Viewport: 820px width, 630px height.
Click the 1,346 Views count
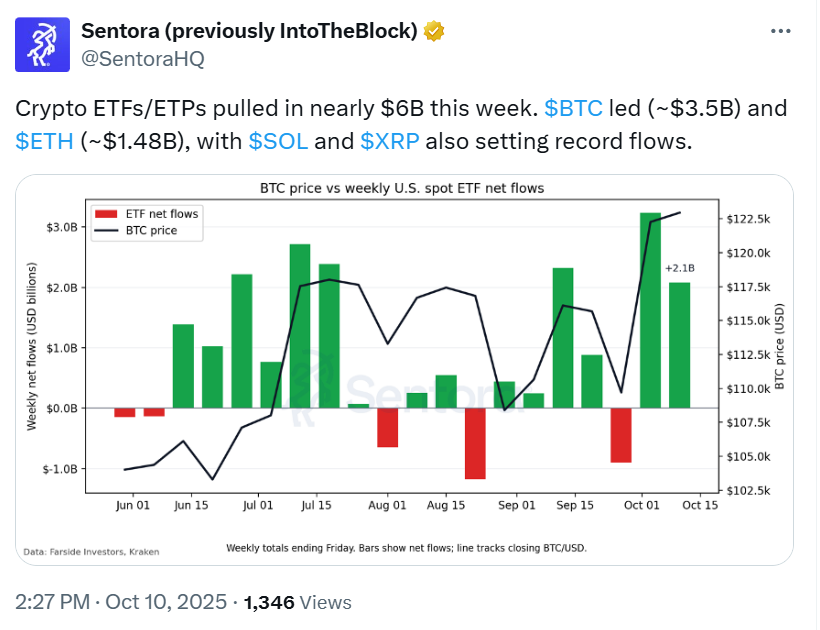[x=298, y=602]
